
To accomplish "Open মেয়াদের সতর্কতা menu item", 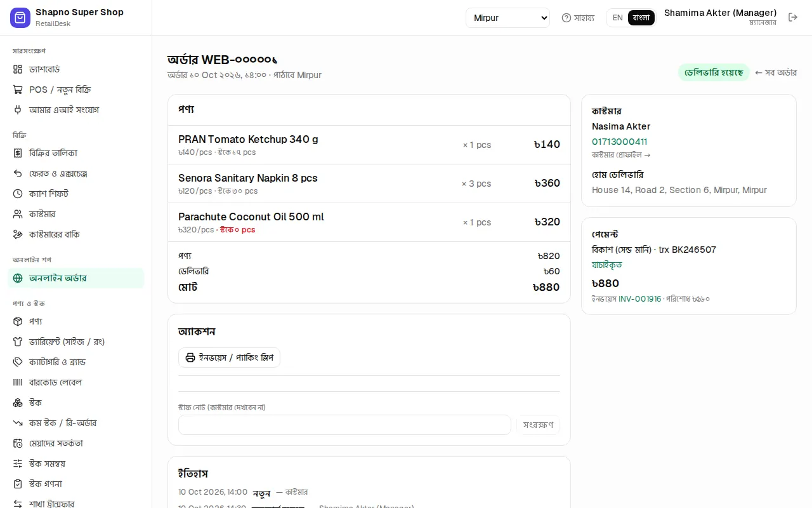I will click(x=76, y=443).
